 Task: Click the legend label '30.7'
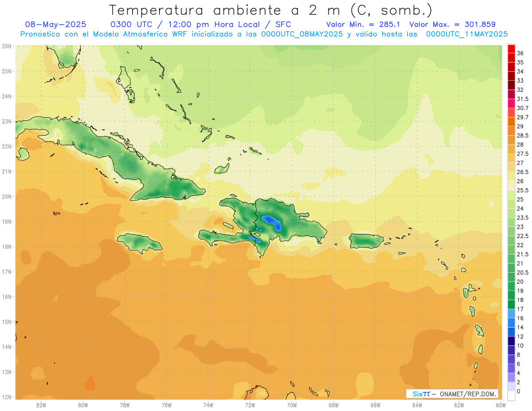[x=522, y=108]
